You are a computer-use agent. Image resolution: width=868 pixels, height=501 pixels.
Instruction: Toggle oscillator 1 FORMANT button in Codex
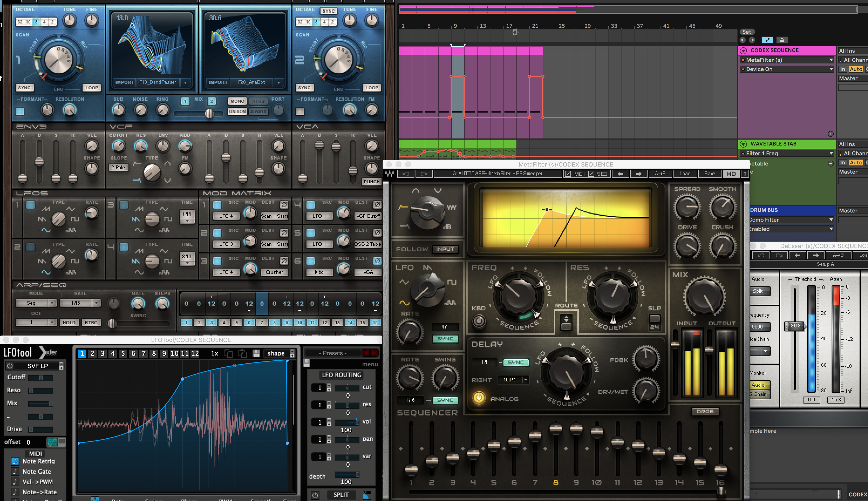point(20,111)
